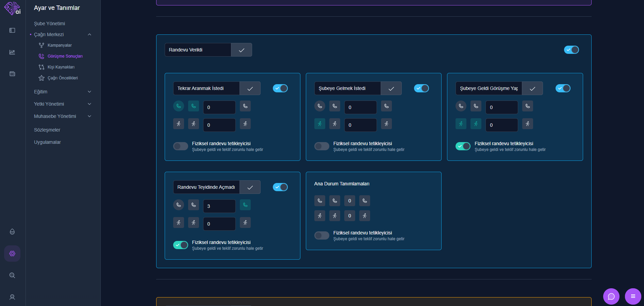Screen dimensions: 644x306
Task: Click the Tekrar Aranmak İstedi name field
Action: coord(207,88)
